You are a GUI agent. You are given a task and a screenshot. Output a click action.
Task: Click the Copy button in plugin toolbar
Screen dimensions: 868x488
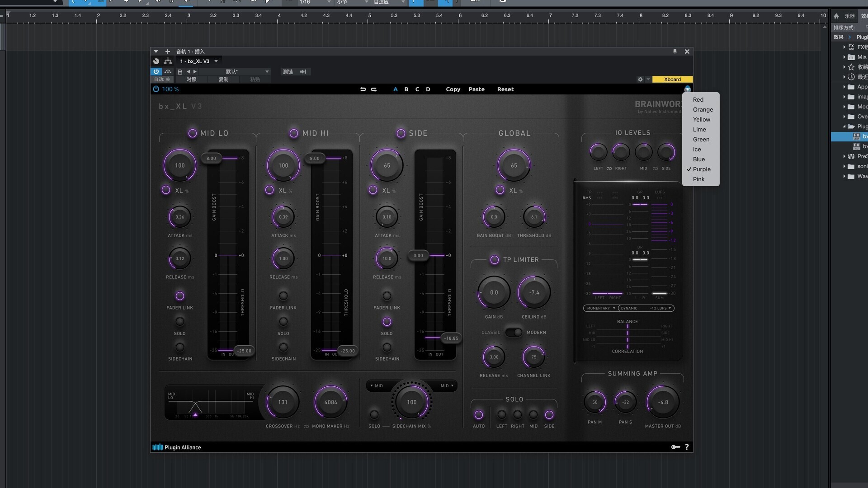pos(453,89)
